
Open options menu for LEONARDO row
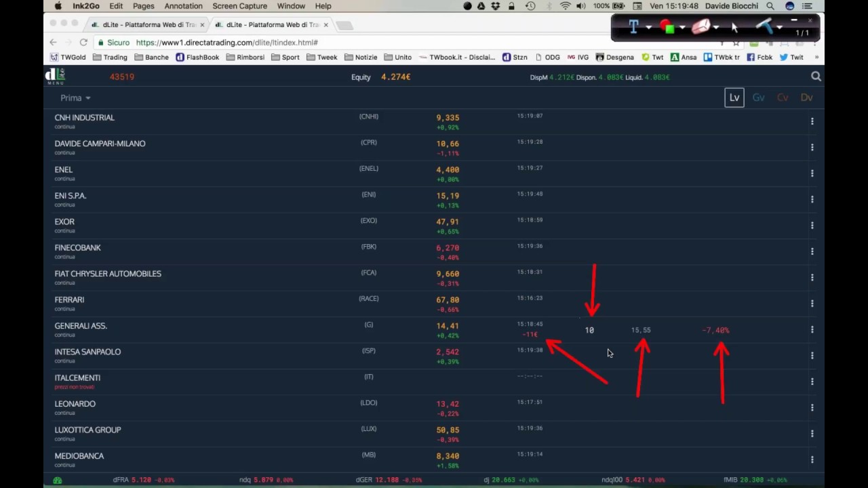pos(812,407)
